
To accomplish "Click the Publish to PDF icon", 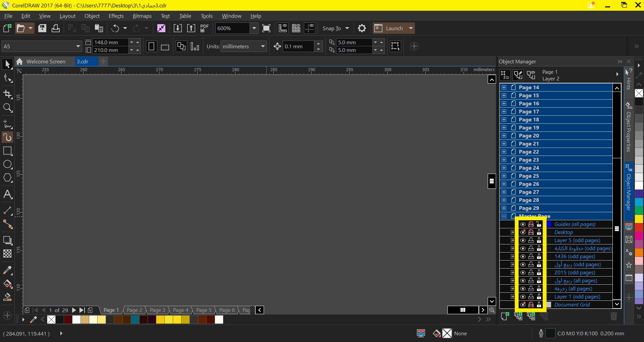I will (204, 28).
